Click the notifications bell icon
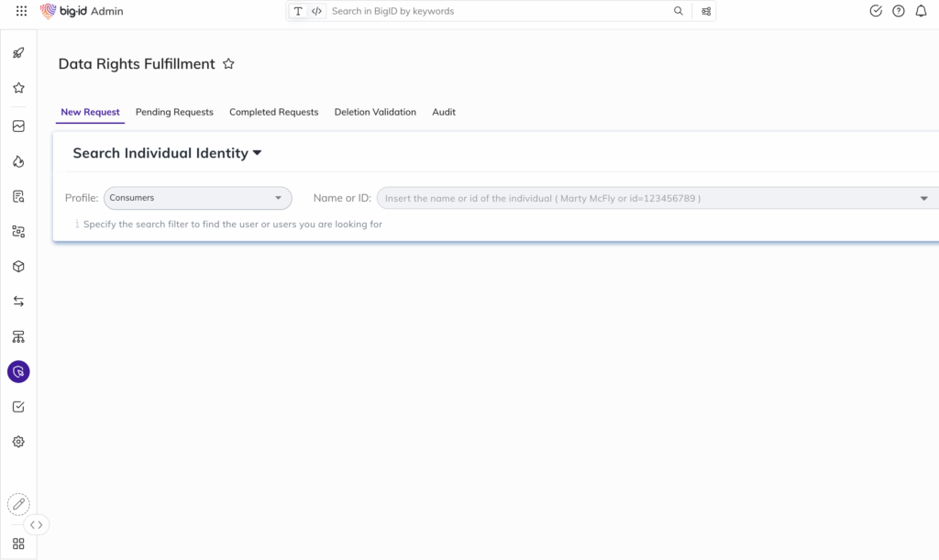This screenshot has height=560, width=939. 921,11
